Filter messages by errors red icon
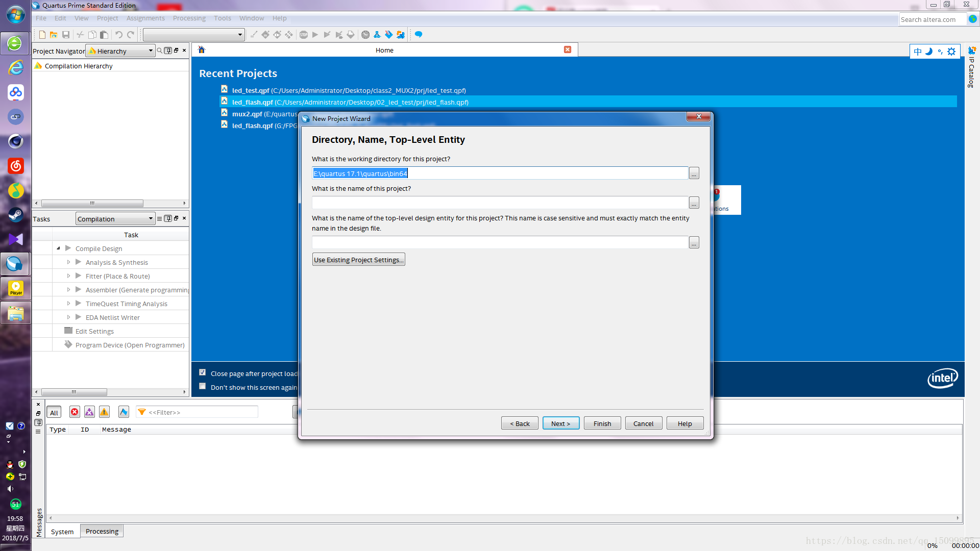980x551 pixels. [x=75, y=412]
